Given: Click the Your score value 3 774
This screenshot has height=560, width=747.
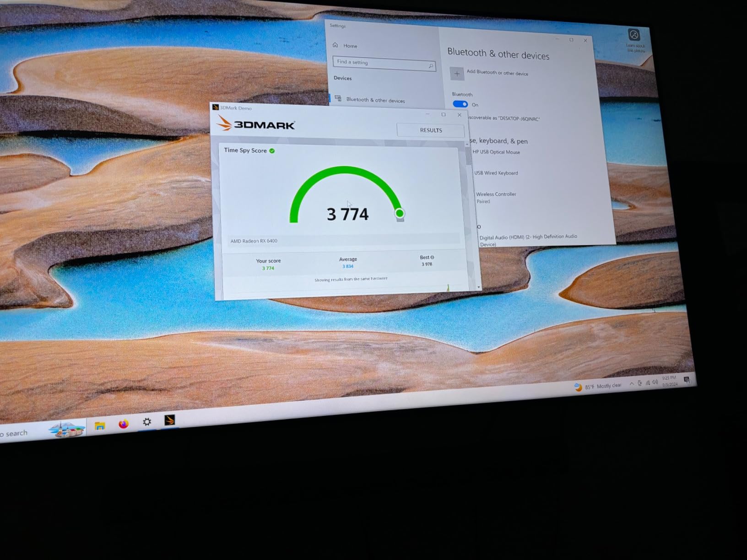Looking at the screenshot, I should click(x=268, y=268).
